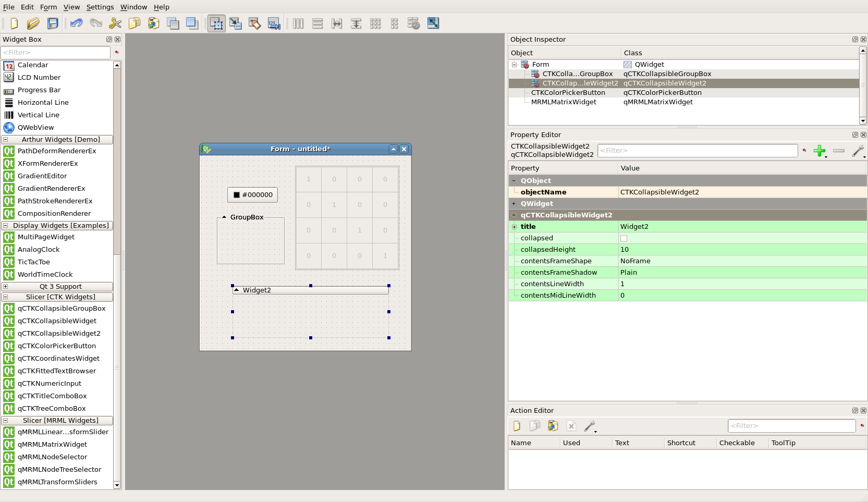The image size is (868, 502).
Task: Select qCTKColorPickerButton in Widget Box
Action: tap(57, 346)
